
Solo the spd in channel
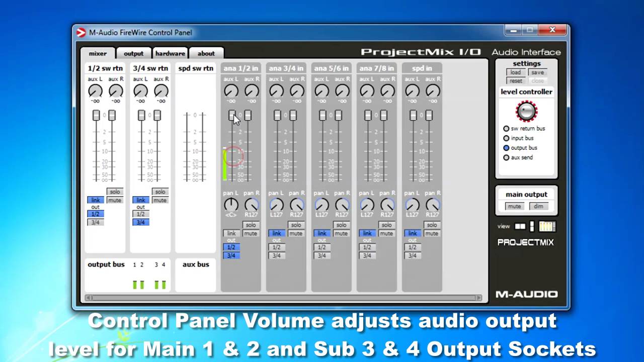tap(432, 225)
